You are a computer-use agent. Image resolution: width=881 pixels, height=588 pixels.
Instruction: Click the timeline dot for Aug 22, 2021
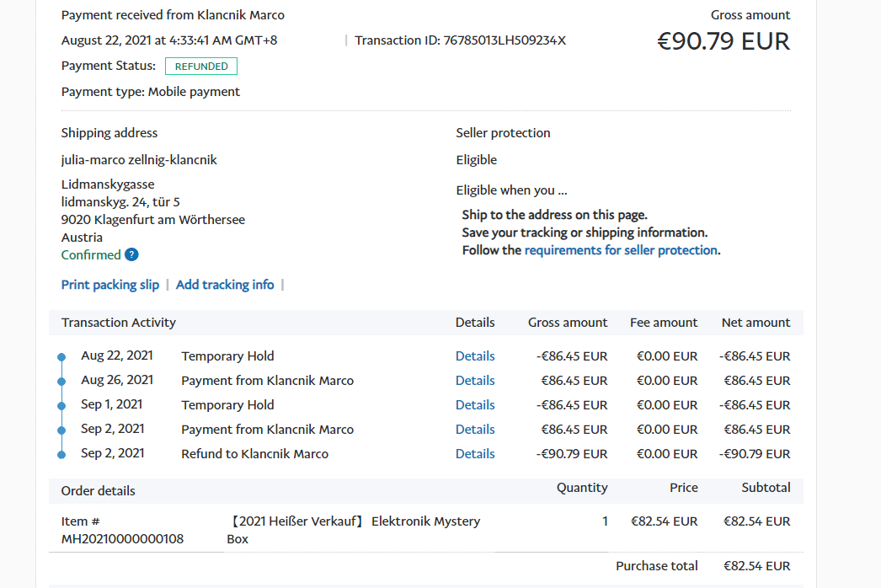point(61,357)
